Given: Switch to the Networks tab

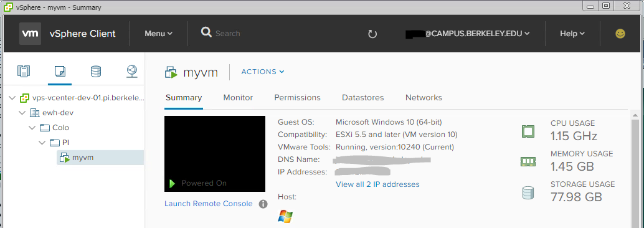Looking at the screenshot, I should (x=424, y=98).
